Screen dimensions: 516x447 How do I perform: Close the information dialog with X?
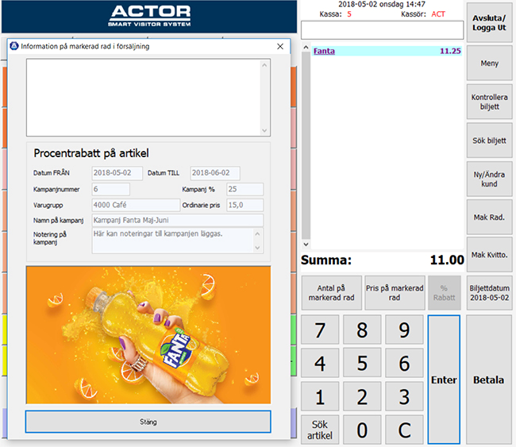tap(280, 46)
